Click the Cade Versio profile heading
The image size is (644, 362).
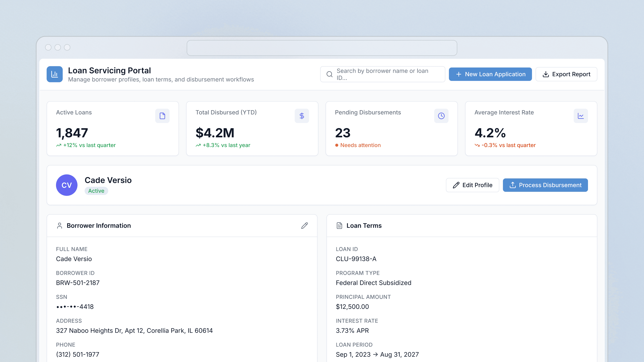tap(108, 180)
